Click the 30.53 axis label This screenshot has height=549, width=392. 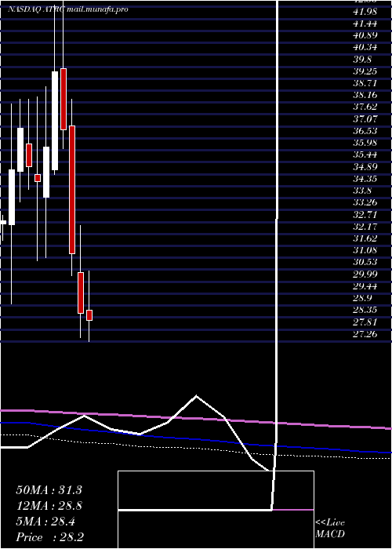(x=365, y=262)
